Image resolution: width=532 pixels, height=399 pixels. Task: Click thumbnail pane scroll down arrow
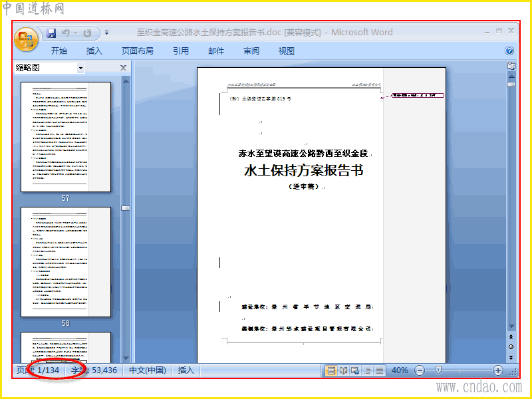tap(126, 358)
